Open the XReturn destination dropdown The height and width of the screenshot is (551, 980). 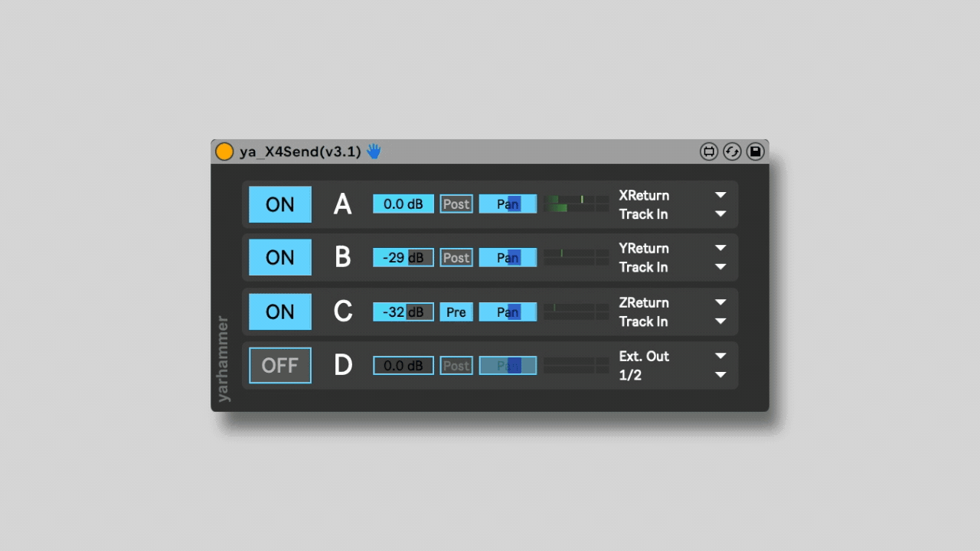pos(673,195)
